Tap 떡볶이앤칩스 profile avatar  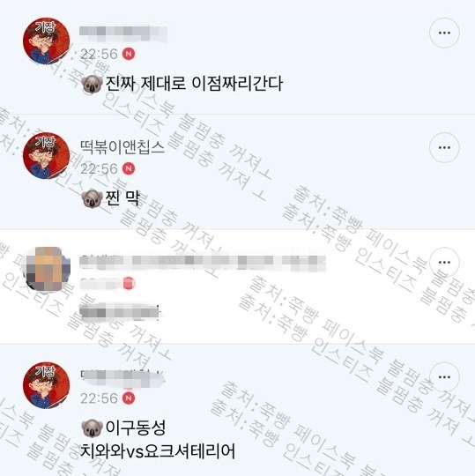tap(47, 156)
